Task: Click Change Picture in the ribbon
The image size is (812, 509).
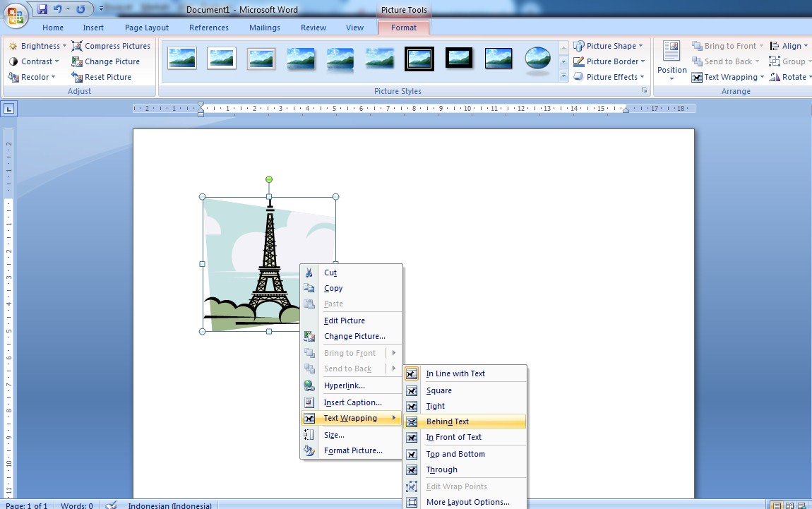Action: (106, 61)
